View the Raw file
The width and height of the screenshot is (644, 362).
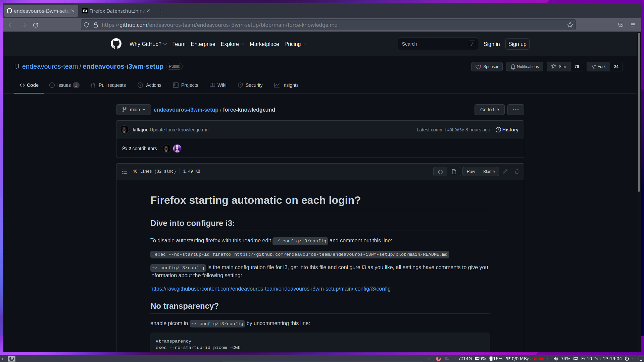[x=470, y=172]
